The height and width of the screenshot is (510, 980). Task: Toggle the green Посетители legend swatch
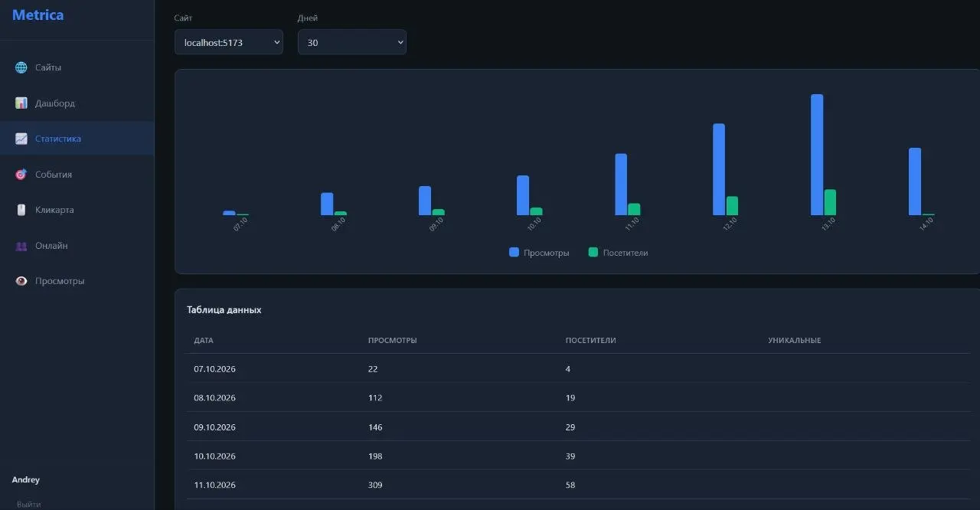coord(593,252)
